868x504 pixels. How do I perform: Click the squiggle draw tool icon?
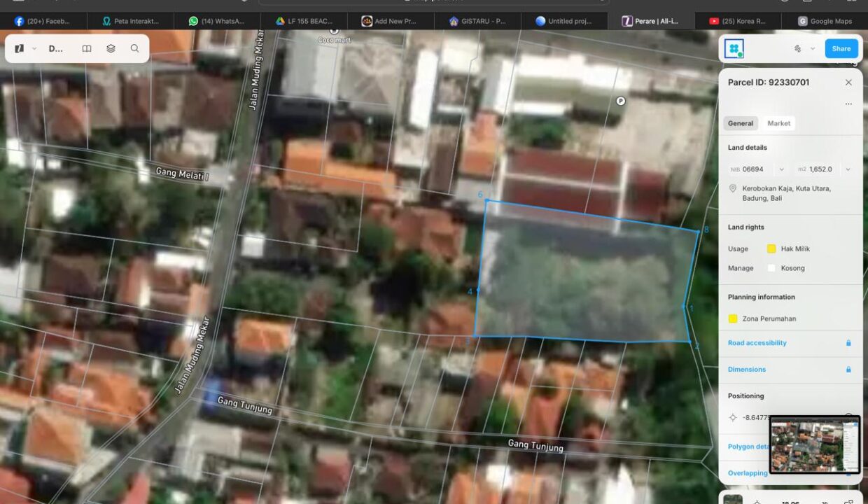(797, 49)
